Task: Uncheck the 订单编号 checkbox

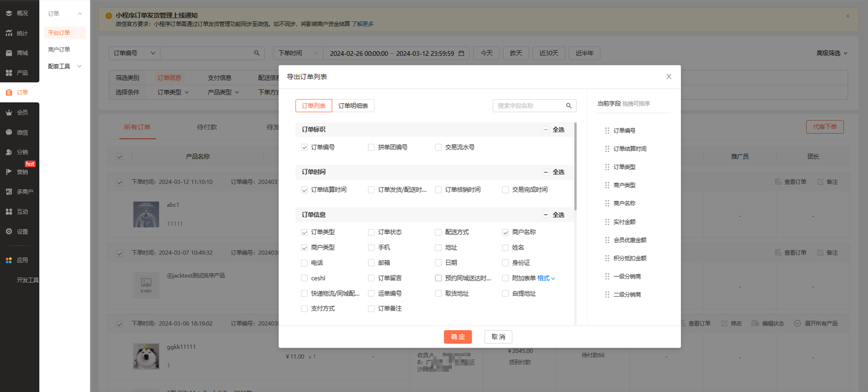Action: coord(305,147)
